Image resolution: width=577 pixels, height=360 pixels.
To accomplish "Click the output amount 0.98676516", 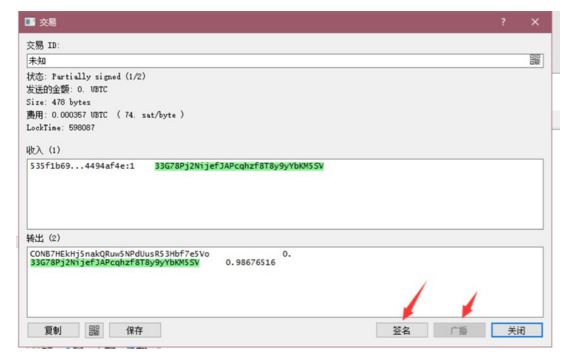I will point(250,262).
